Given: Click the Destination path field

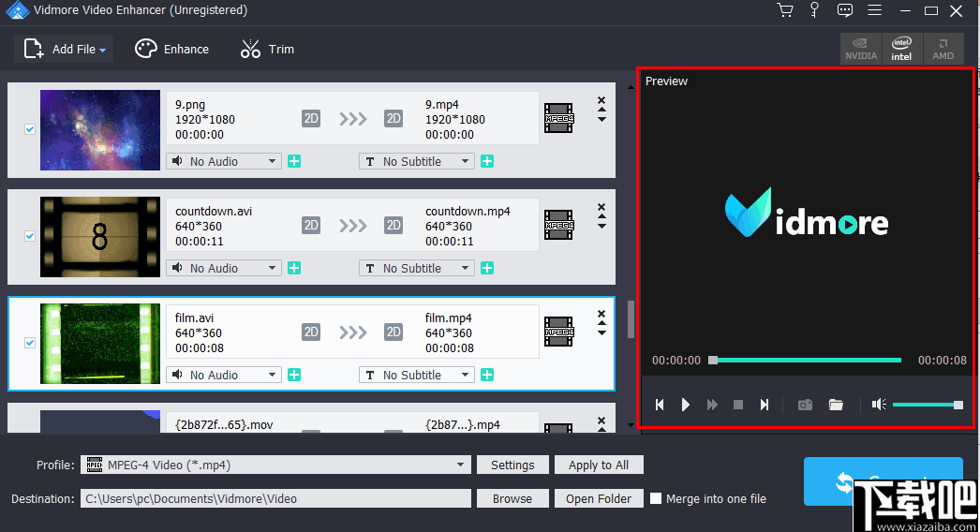Looking at the screenshot, I should pos(275,499).
